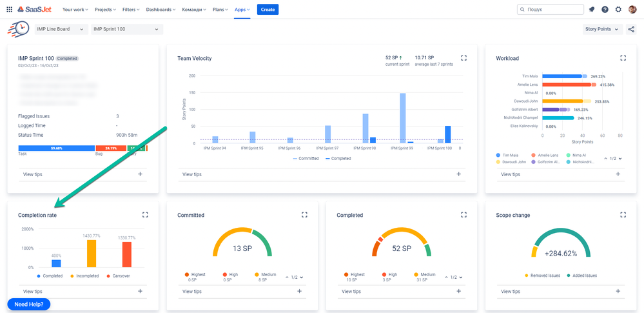Expand Completion rate chart to fullscreen

coord(145,215)
